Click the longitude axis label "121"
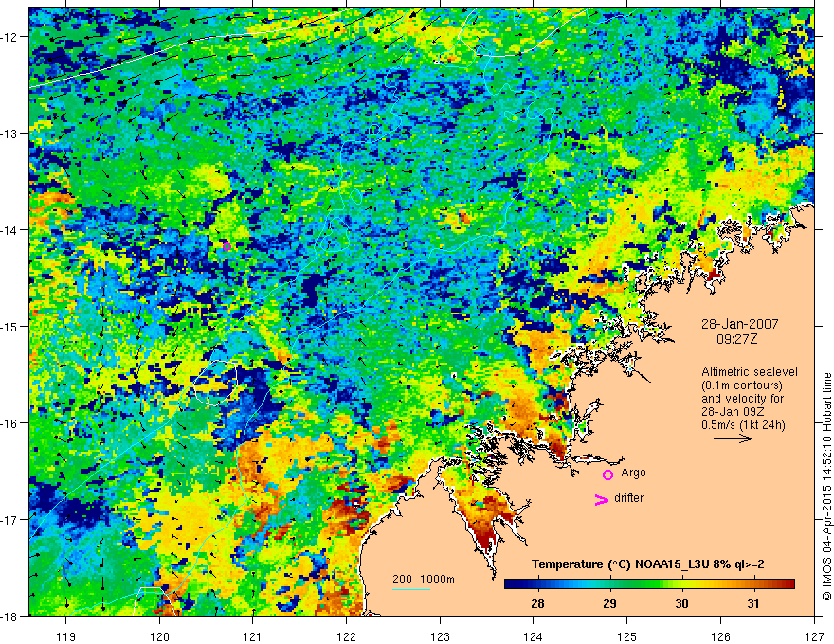The image size is (834, 644). click(253, 636)
